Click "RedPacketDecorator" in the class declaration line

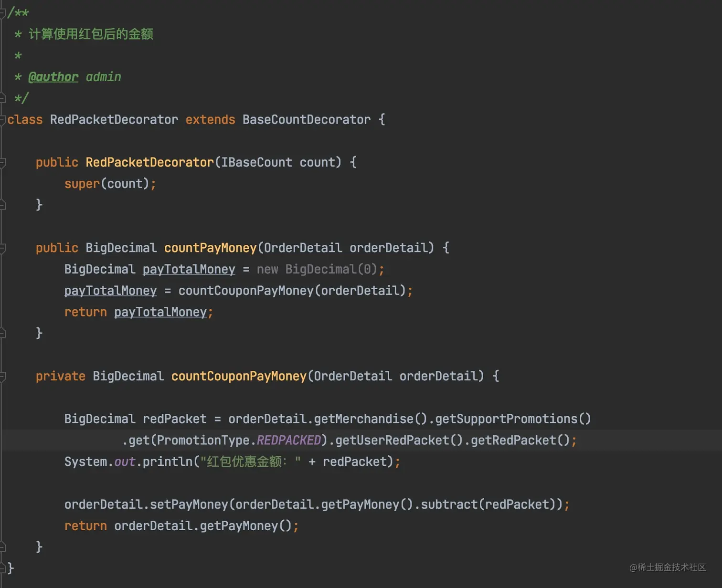click(114, 120)
